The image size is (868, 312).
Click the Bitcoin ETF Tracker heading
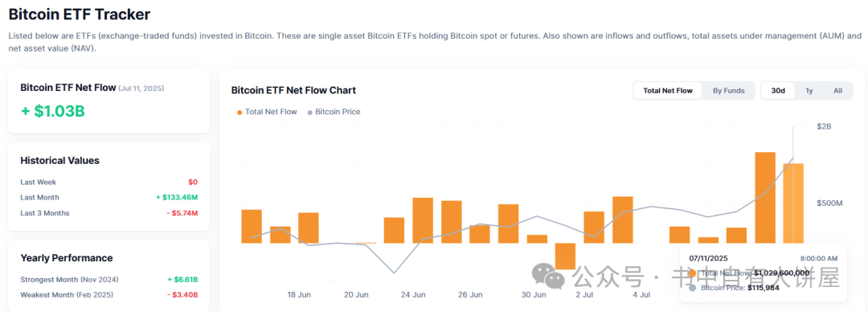[79, 14]
